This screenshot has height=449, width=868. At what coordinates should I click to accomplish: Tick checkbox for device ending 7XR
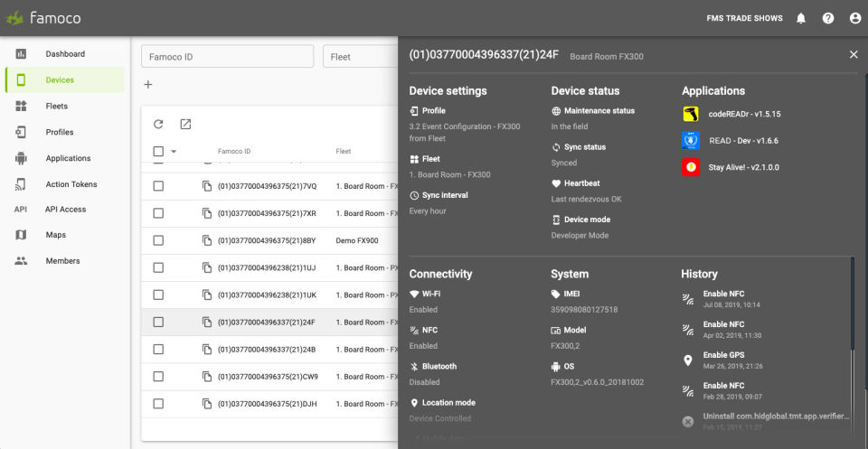tap(158, 213)
